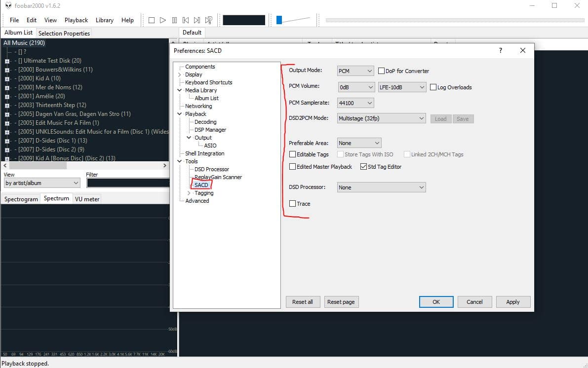
Task: Click the Reset page button
Action: click(341, 302)
